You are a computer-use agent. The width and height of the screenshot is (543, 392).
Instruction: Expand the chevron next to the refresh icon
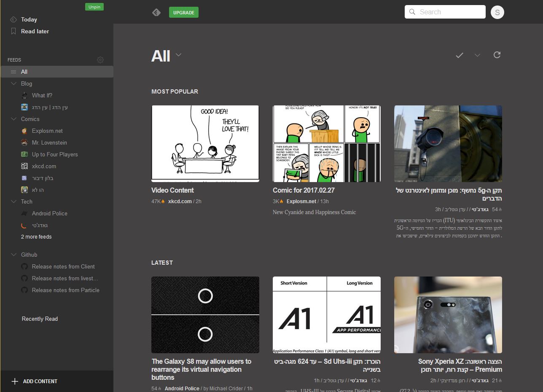pos(478,55)
